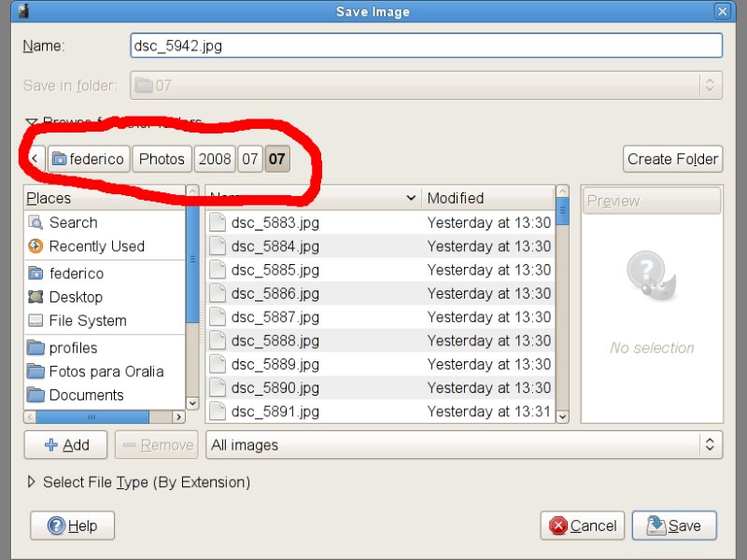The image size is (747, 560).
Task: Click the file list vertical scrollbar
Action: (562, 308)
